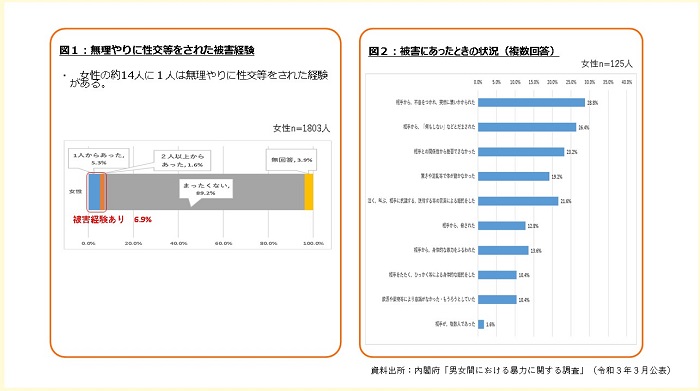This screenshot has width=700, height=391.
Task: Click the row label '驚きや混乱等で体が動かなかった'
Action: click(x=448, y=176)
